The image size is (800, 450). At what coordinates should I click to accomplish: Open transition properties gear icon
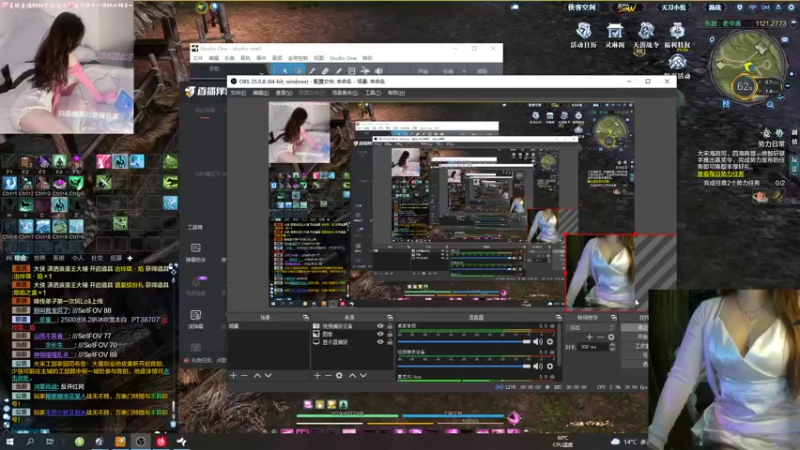coord(611,337)
